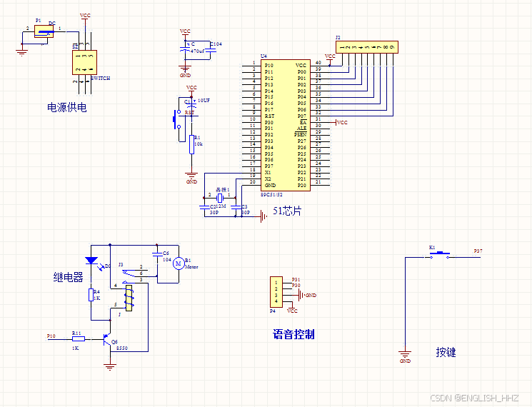This screenshot has width=532, height=407.
Task: Click the ground symbol beside 51芯片 label
Action: [x=264, y=216]
